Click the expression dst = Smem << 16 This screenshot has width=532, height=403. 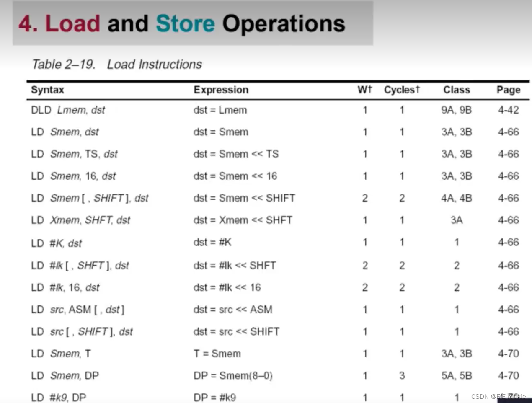pos(235,176)
